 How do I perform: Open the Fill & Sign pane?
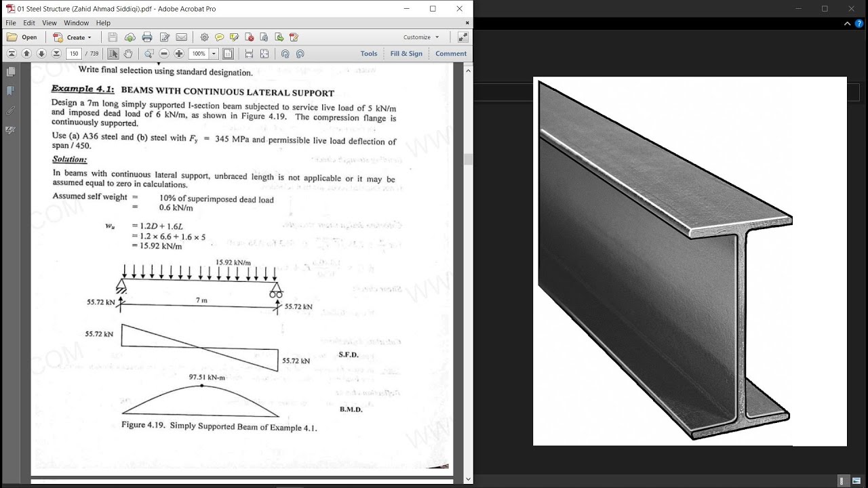[x=406, y=54]
